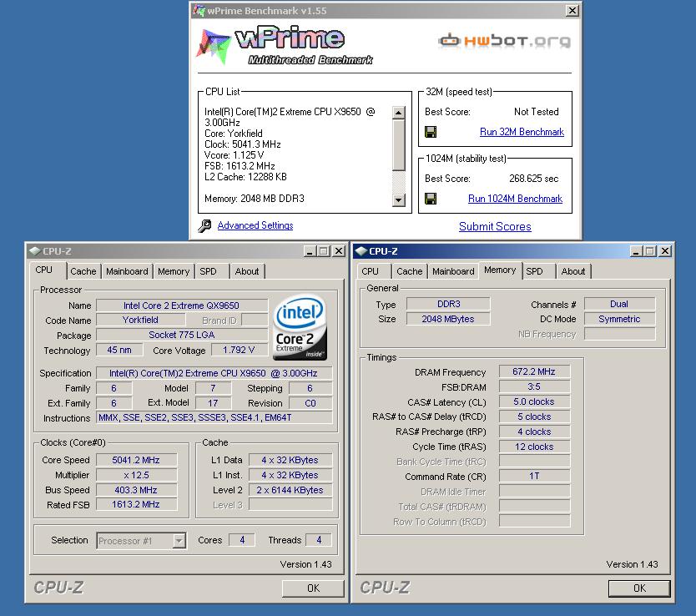Click the Rated FSB value 1613.2 MHz
Screen dimensions: 696x616
[x=136, y=504]
